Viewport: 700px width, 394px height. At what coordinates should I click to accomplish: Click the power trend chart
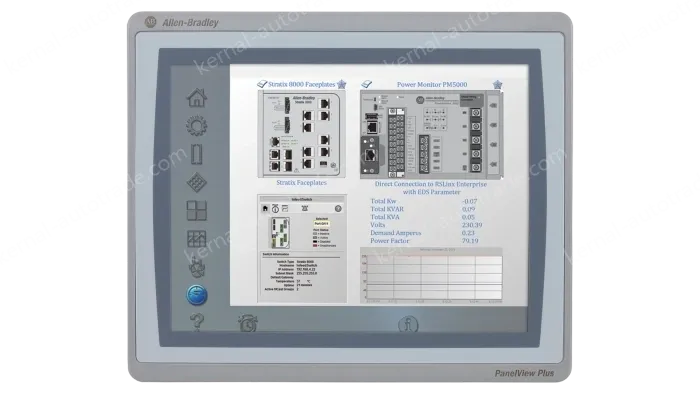point(431,276)
